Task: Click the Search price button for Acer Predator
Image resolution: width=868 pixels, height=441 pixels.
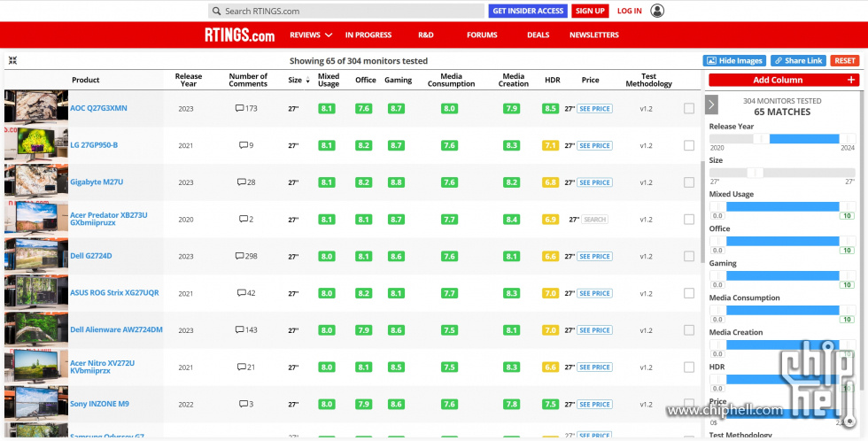Action: (595, 219)
